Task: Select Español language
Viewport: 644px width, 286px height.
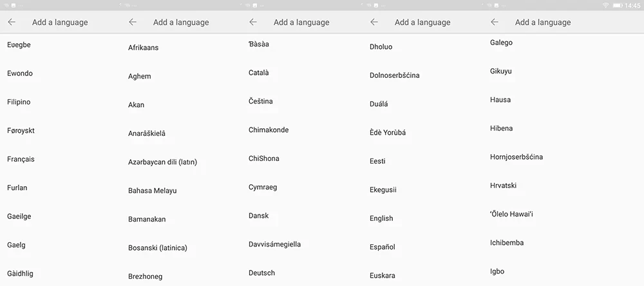Action: tap(383, 247)
